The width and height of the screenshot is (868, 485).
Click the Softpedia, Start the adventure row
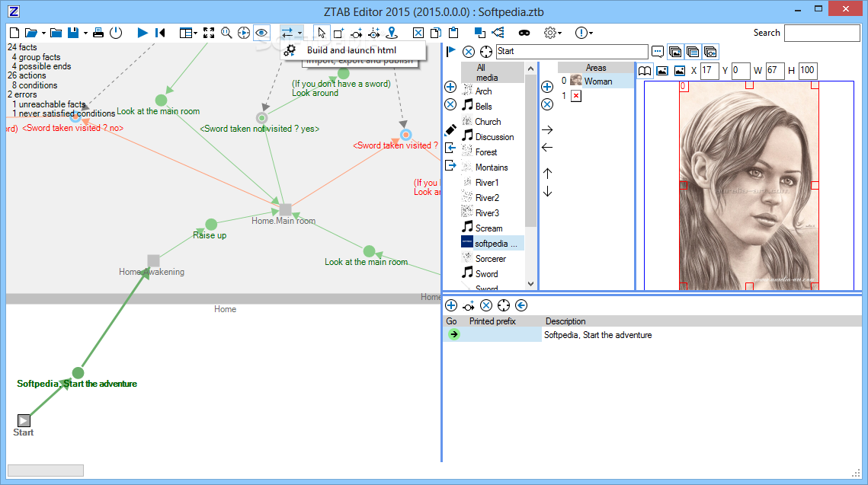pyautogui.click(x=652, y=335)
